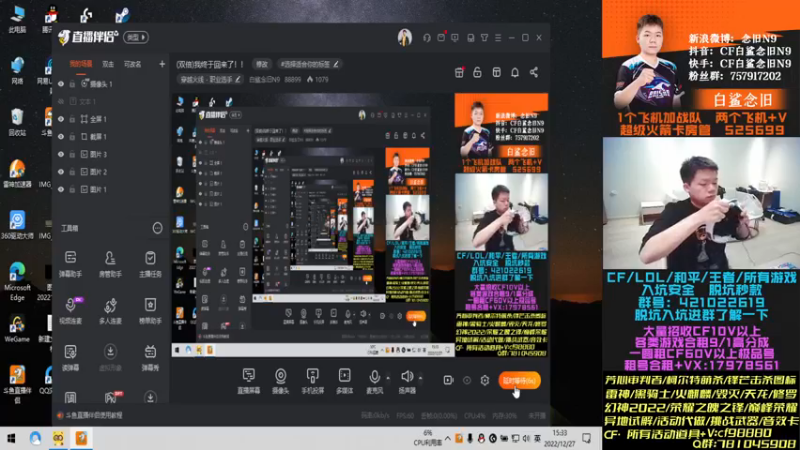Open the speaker volume arrow
This screenshot has width=800, height=450.
point(420,378)
